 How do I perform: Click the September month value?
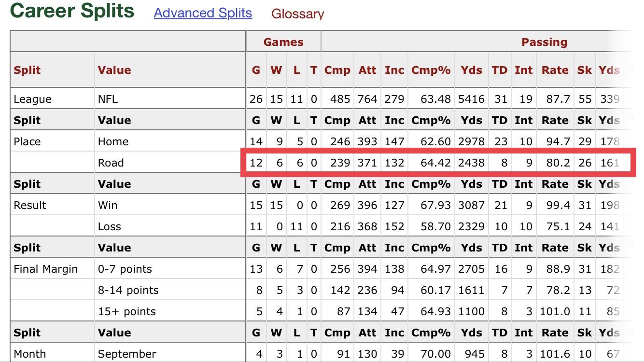coord(127,354)
